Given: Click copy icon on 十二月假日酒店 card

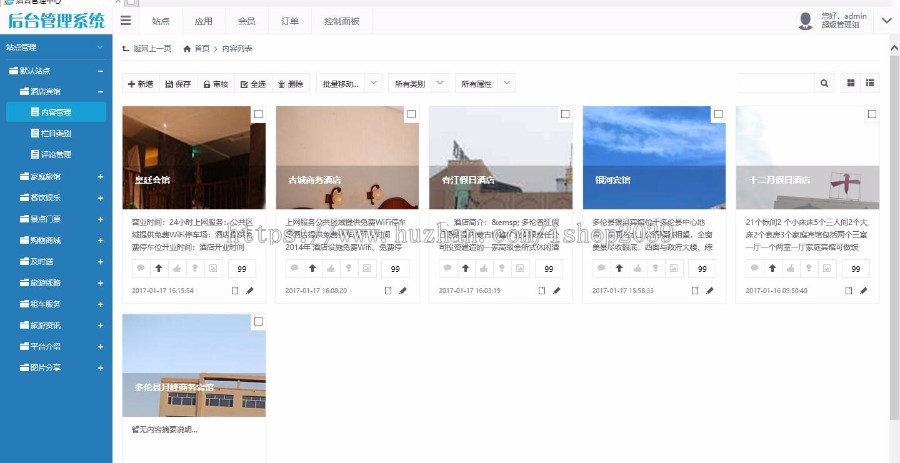Looking at the screenshot, I should 848,290.
